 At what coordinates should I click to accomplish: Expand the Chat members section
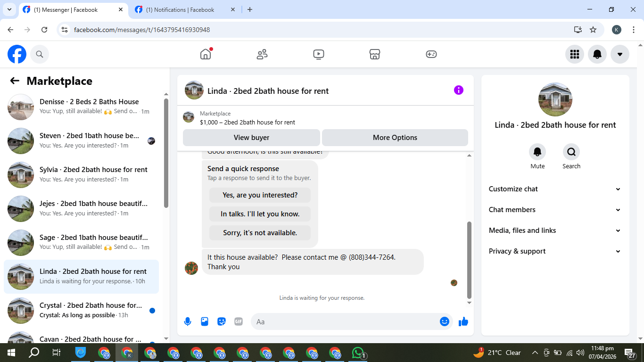click(555, 210)
